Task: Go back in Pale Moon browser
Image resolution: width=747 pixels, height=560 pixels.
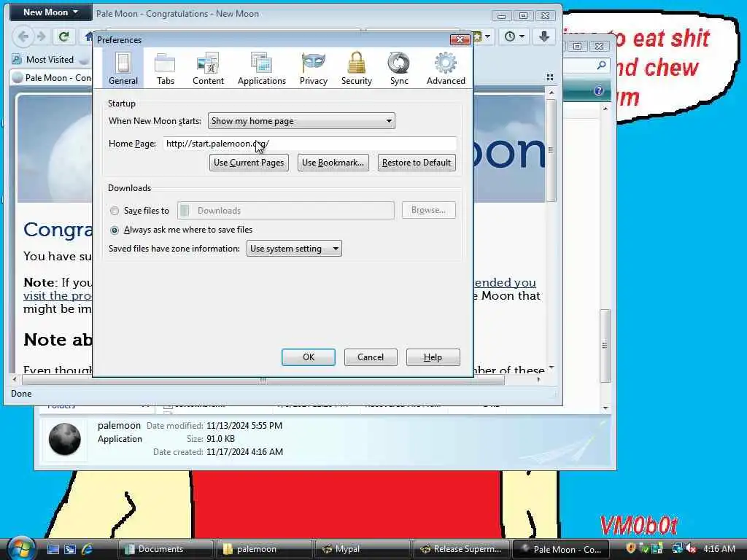Action: [23, 36]
